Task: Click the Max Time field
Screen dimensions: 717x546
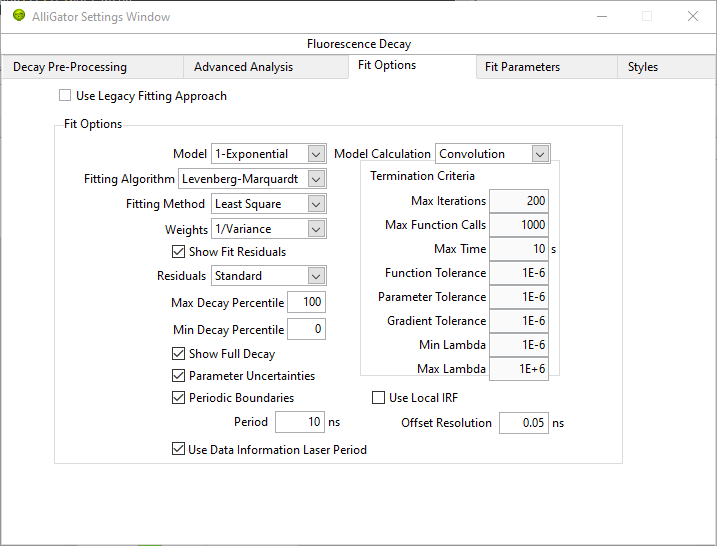Action: [x=519, y=249]
